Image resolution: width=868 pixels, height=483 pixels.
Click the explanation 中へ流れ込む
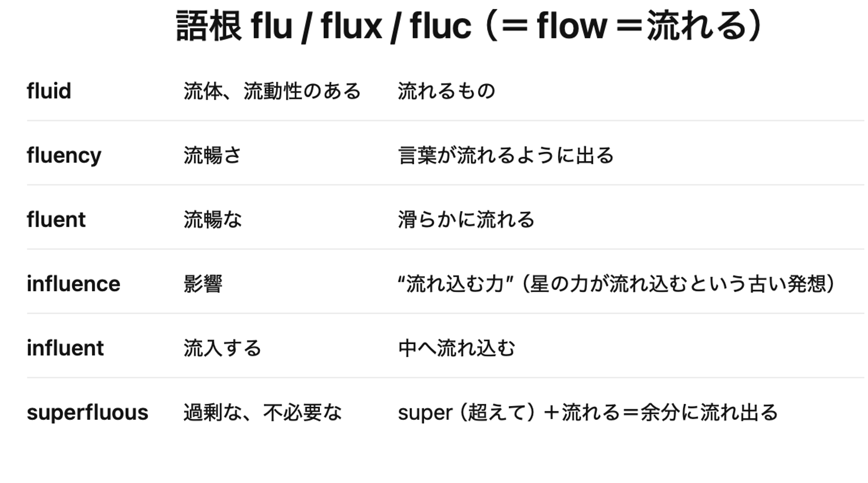click(456, 348)
